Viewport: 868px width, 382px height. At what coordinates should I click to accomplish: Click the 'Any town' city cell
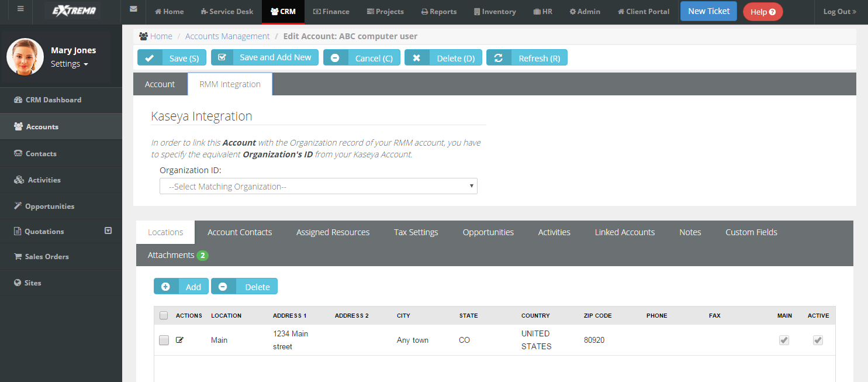click(x=413, y=340)
